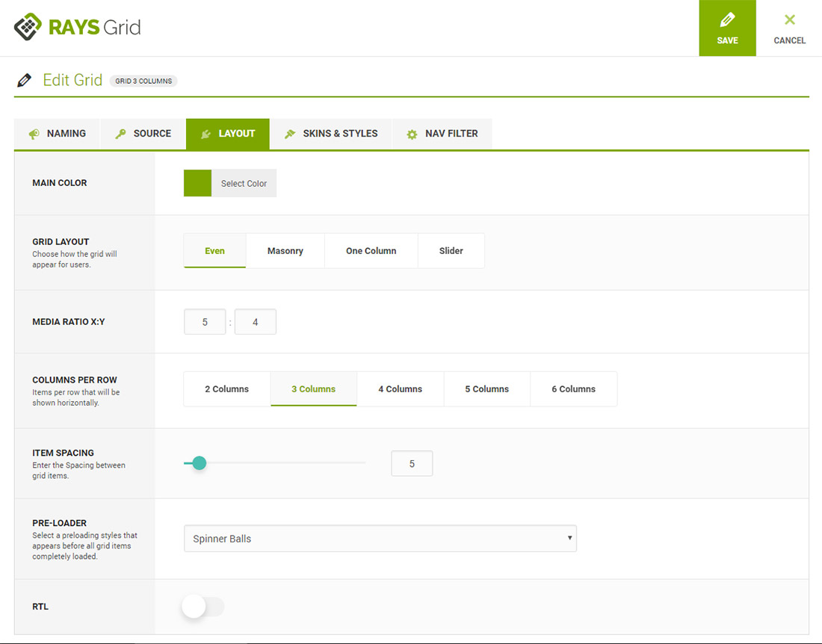
Task: Switch to the Layout tab
Action: coord(228,134)
